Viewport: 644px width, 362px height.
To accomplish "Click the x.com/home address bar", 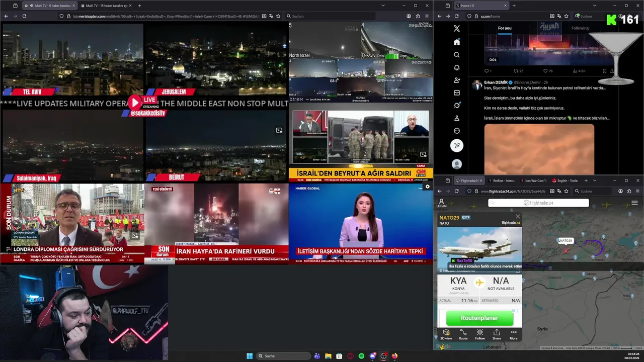I will point(518,16).
